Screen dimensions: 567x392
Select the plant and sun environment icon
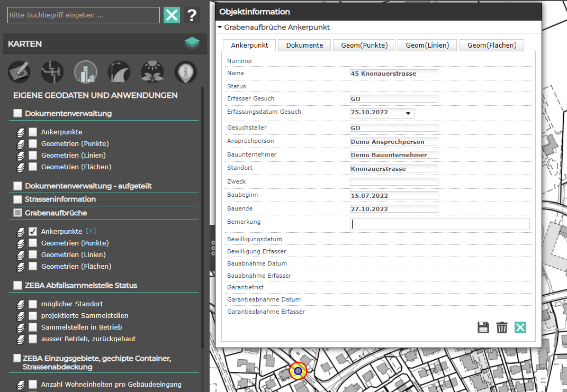pos(152,72)
